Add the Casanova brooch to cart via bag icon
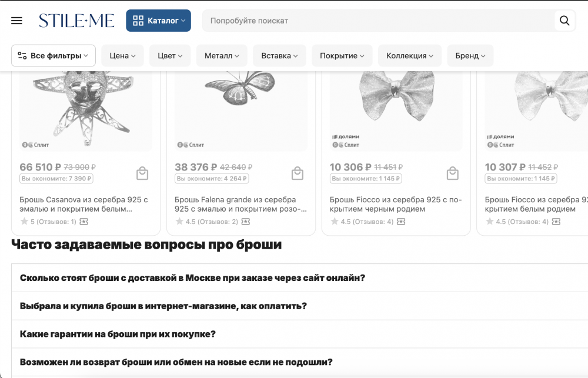588x378 pixels. click(x=142, y=173)
